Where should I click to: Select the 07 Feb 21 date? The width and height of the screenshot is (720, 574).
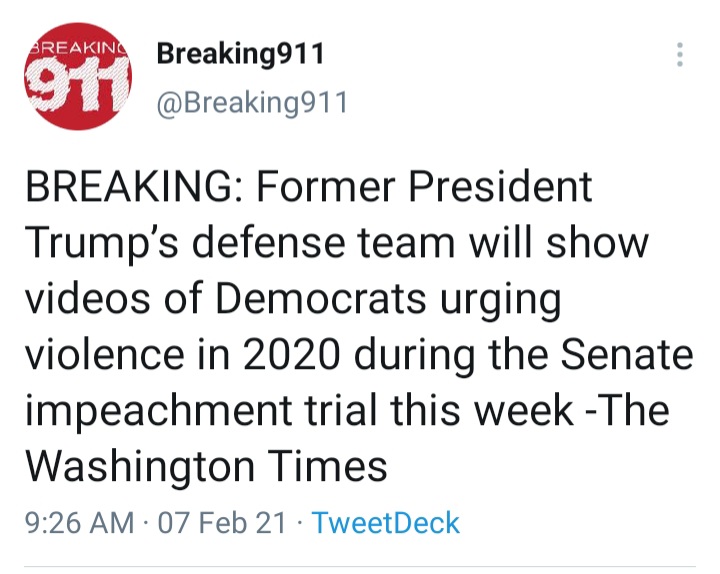[x=222, y=523]
